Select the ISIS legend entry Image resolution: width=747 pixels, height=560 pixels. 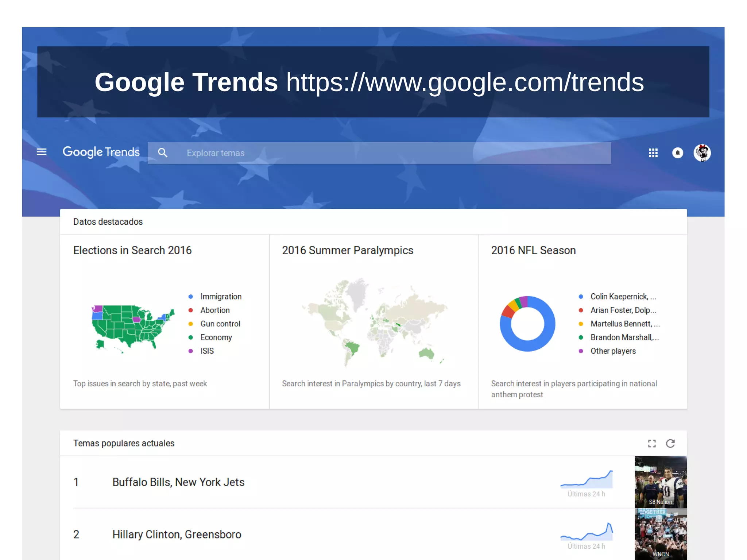tap(201, 351)
